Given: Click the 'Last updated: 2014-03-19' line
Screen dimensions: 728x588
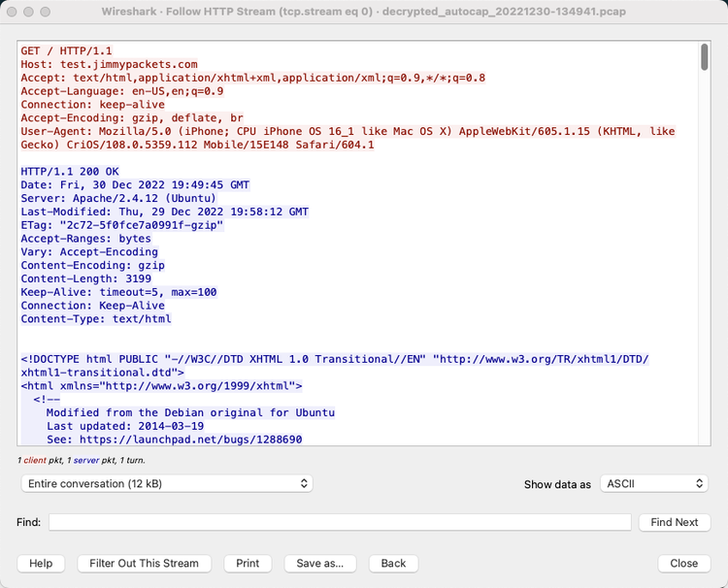Looking at the screenshot, I should 125,427.
